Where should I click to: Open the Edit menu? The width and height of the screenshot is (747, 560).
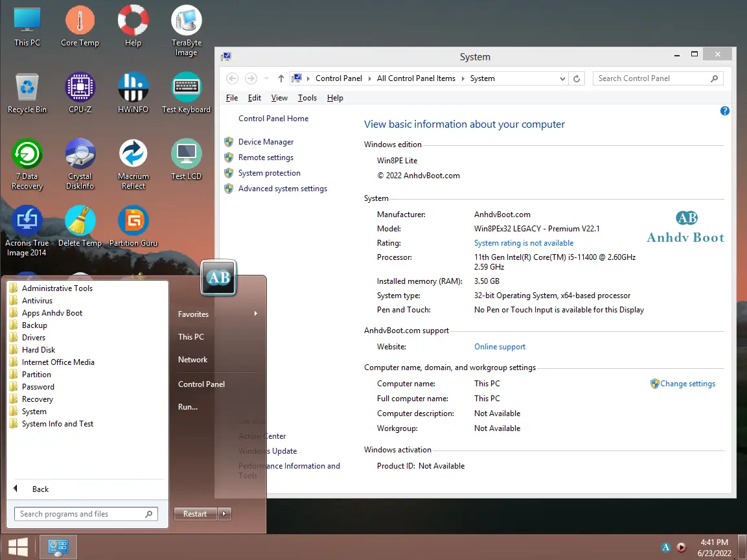[255, 98]
